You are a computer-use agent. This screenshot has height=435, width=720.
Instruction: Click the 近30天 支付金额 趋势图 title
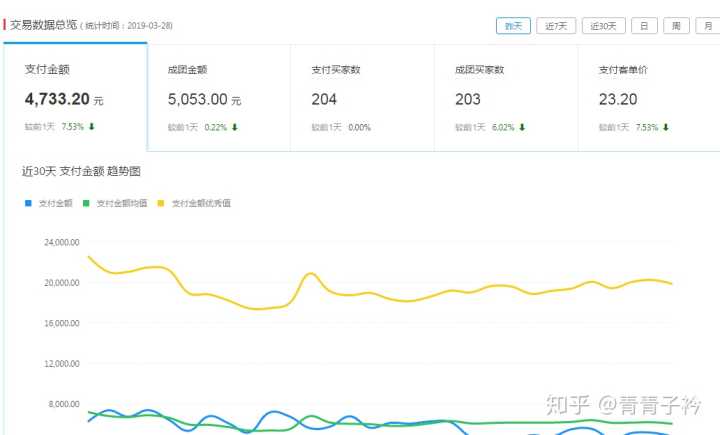[81, 171]
